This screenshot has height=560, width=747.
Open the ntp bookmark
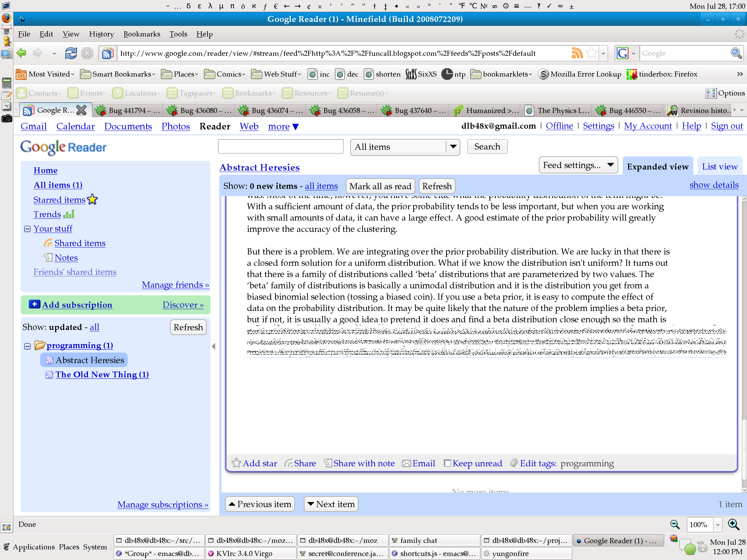point(454,74)
